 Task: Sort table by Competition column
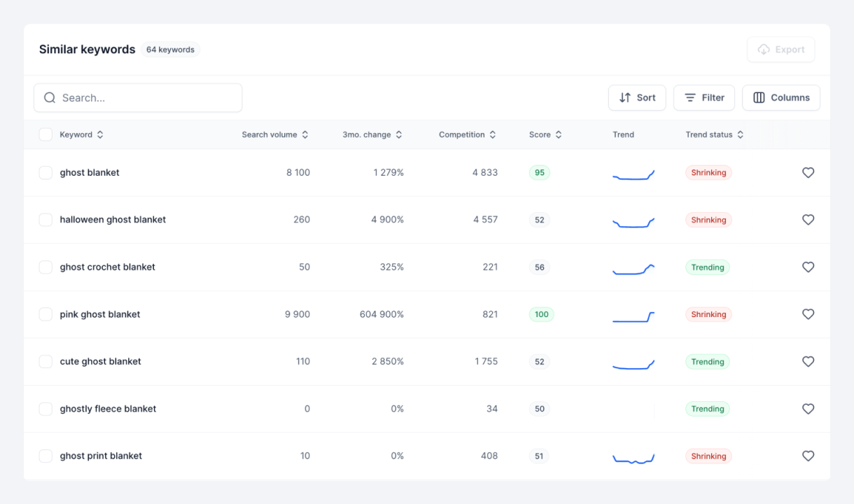coord(467,134)
